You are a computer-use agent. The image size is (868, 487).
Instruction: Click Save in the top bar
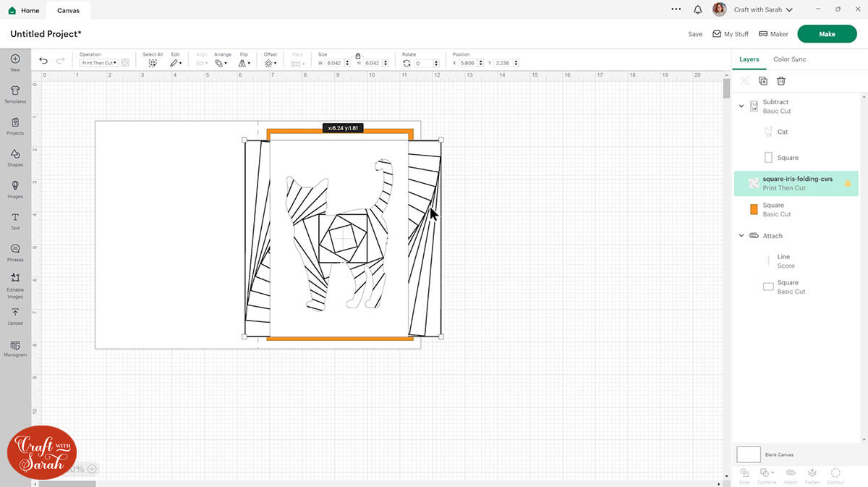(694, 34)
